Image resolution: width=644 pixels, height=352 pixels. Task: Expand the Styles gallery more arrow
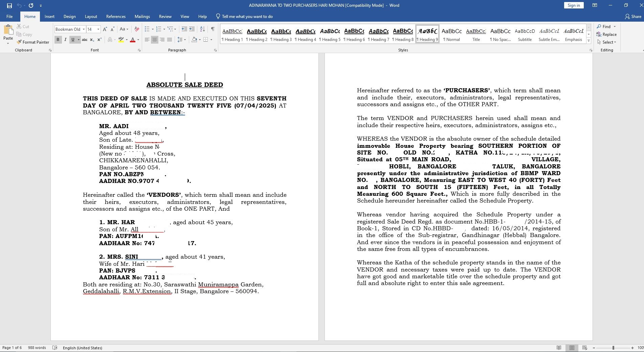(x=589, y=41)
